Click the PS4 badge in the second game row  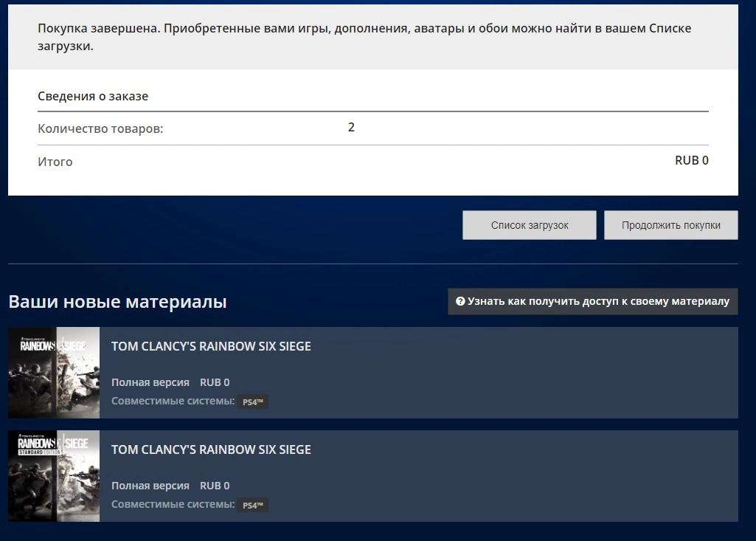(x=253, y=506)
